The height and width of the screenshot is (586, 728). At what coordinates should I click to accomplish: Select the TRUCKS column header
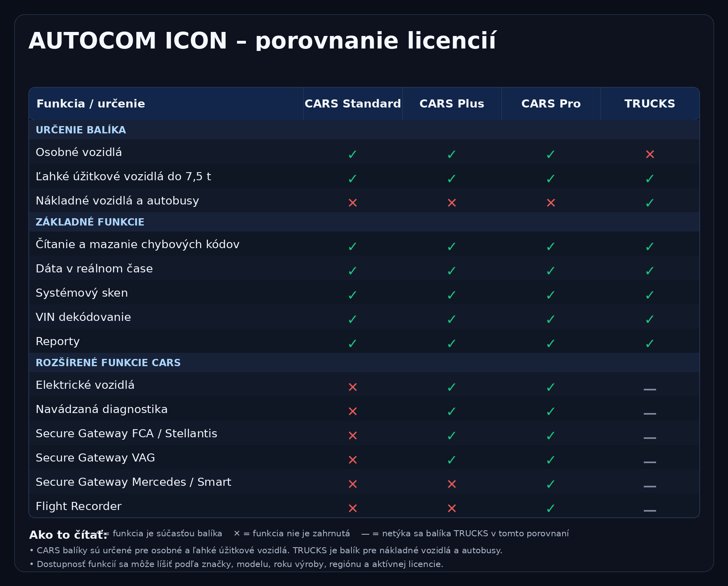point(650,104)
